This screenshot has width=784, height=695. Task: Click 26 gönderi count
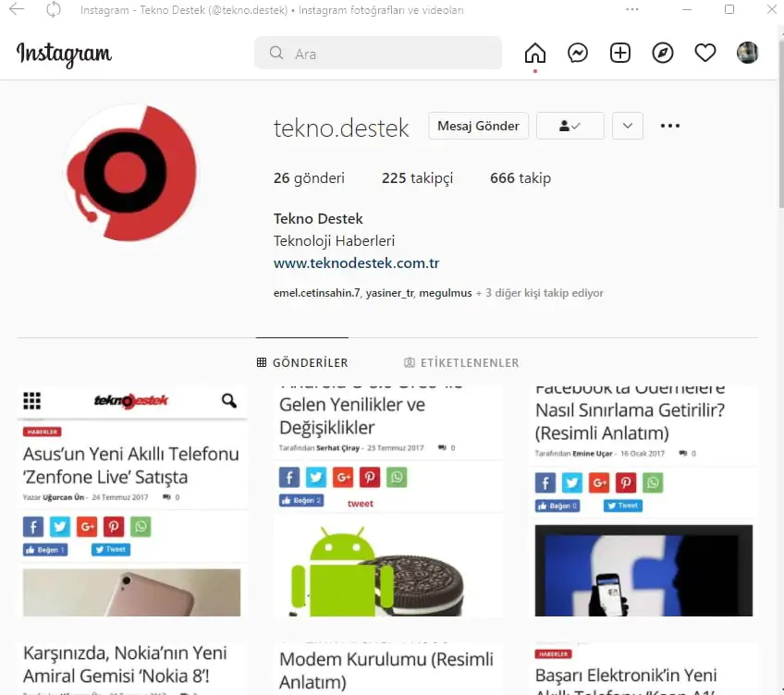[x=309, y=178]
